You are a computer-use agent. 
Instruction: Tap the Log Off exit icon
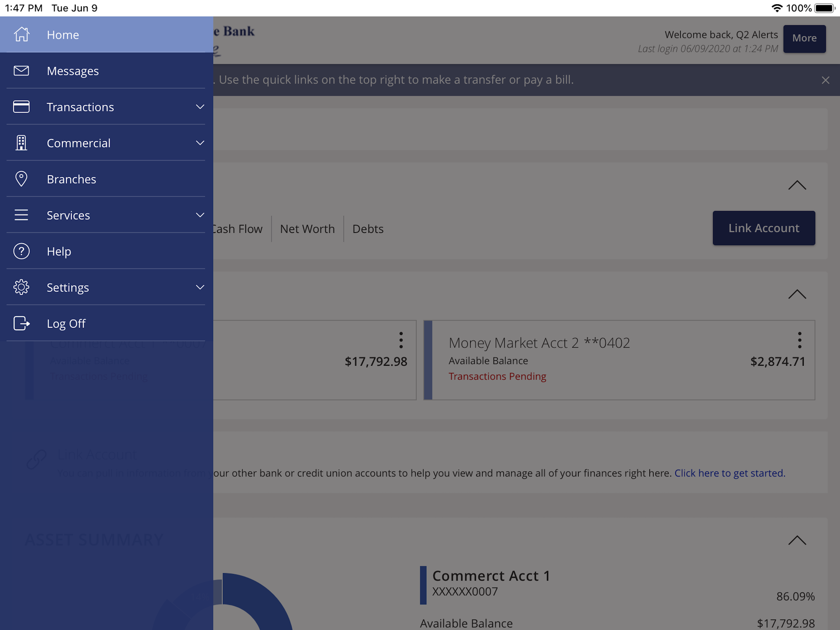click(21, 323)
